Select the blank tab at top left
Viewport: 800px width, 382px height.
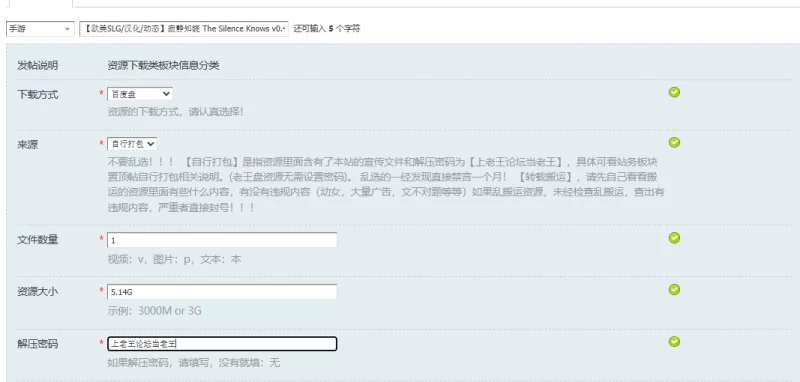(x=39, y=3)
